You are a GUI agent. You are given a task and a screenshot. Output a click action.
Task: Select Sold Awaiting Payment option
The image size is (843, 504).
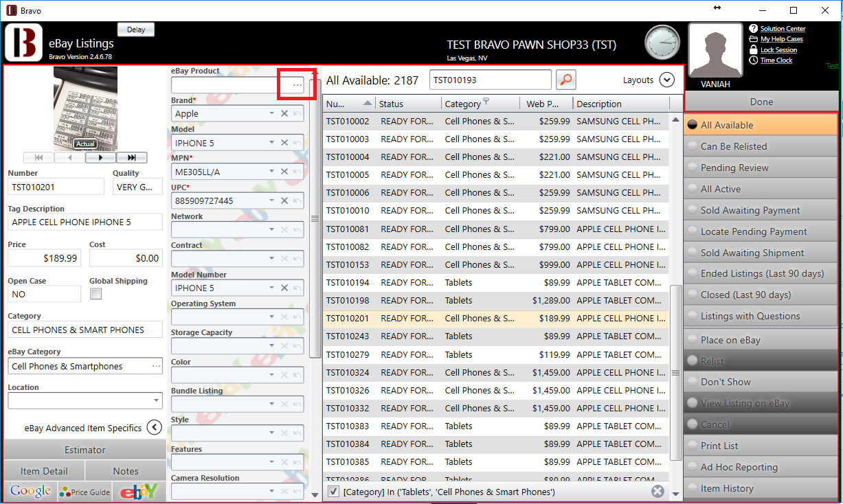(x=761, y=210)
